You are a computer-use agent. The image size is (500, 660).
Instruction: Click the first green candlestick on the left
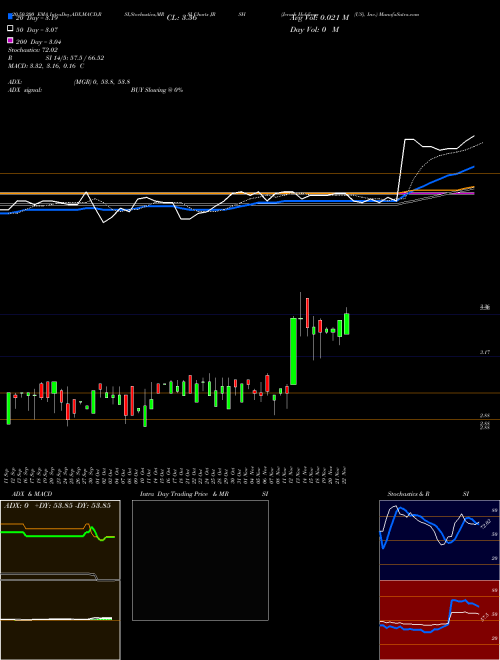8,408
